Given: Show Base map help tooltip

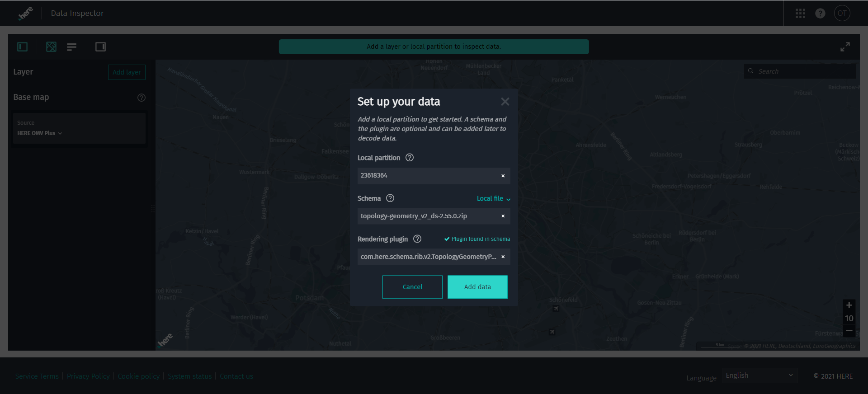Looking at the screenshot, I should 142,98.
